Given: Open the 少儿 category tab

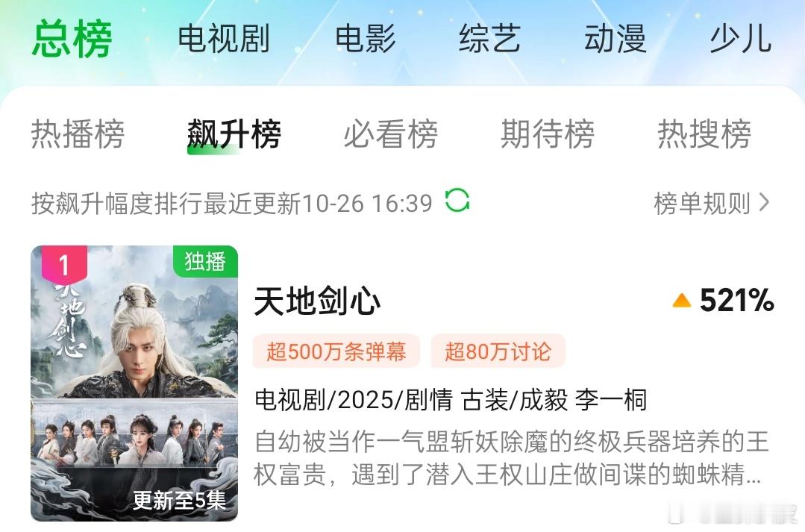Looking at the screenshot, I should coord(740,39).
